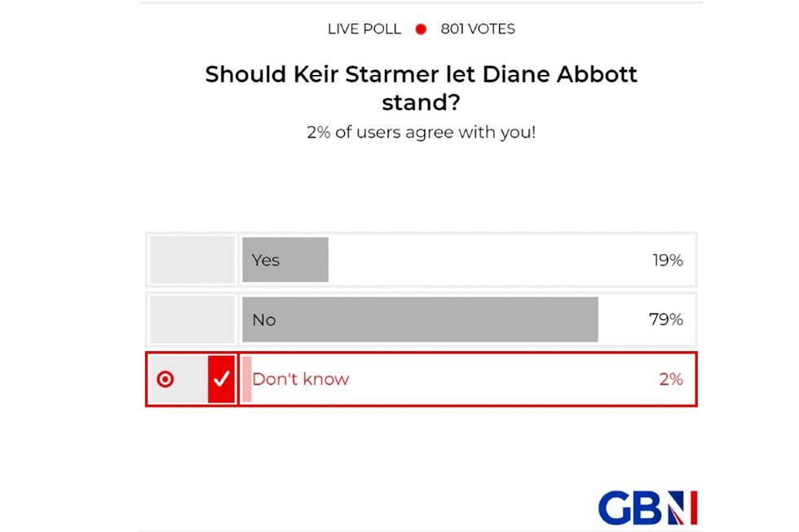Click the 801 VOTES text
799x532 pixels.
[x=477, y=29]
